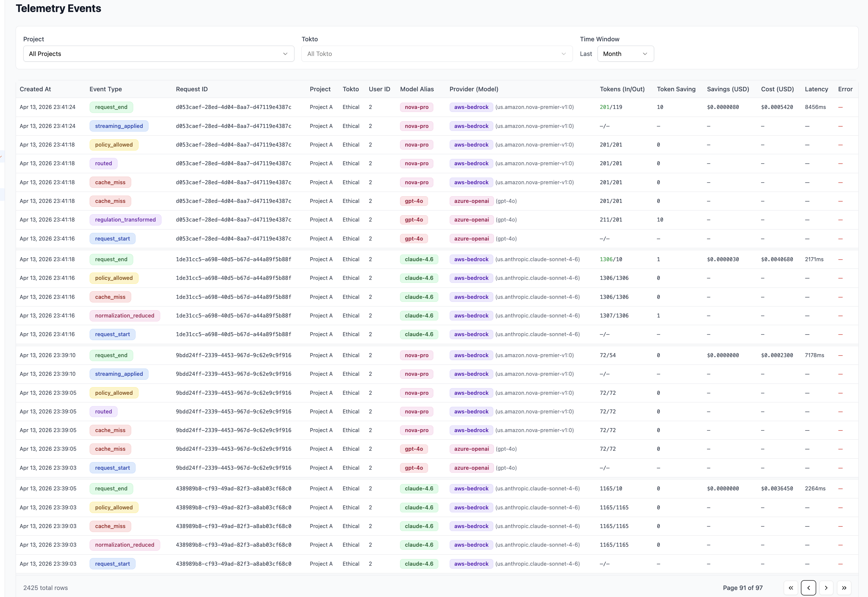This screenshot has height=597, width=868.
Task: Click request_start badge at 23:39:03 for 438989b8
Action: click(x=112, y=564)
